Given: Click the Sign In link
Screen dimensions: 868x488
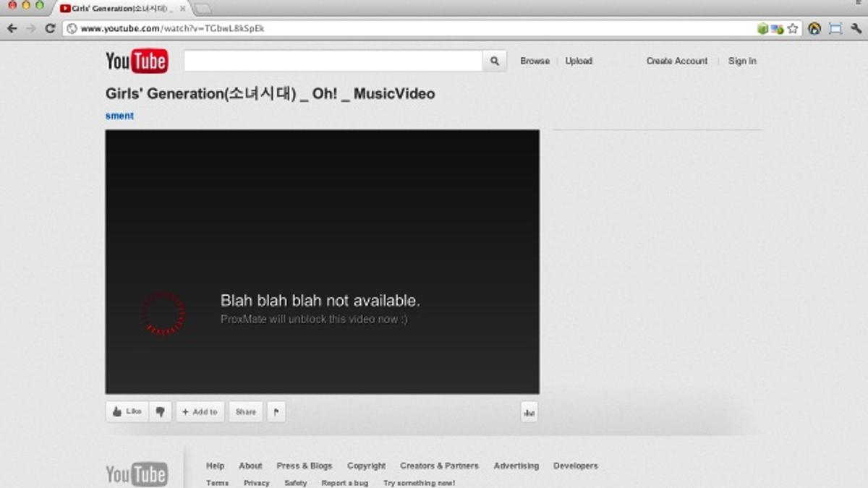Looking at the screenshot, I should pyautogui.click(x=742, y=61).
